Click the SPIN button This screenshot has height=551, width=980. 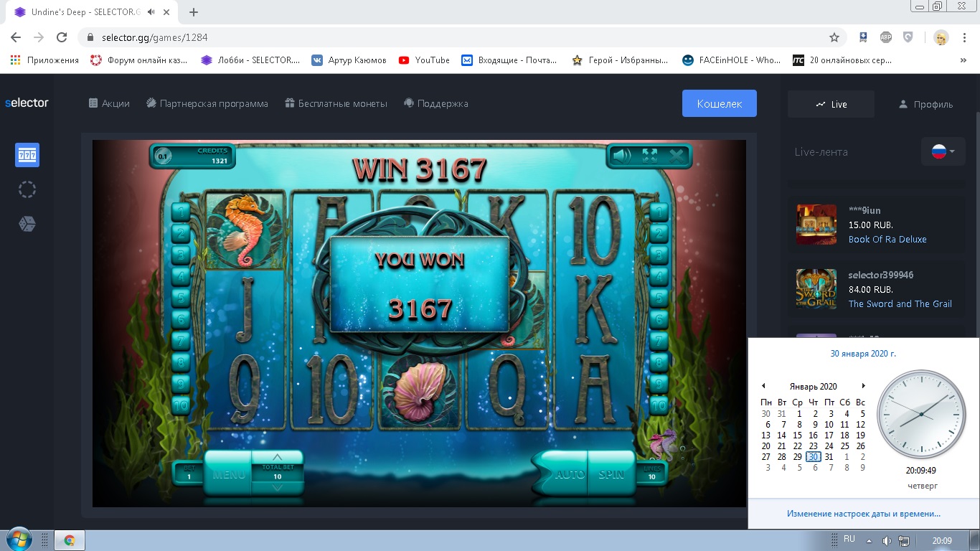pos(611,474)
